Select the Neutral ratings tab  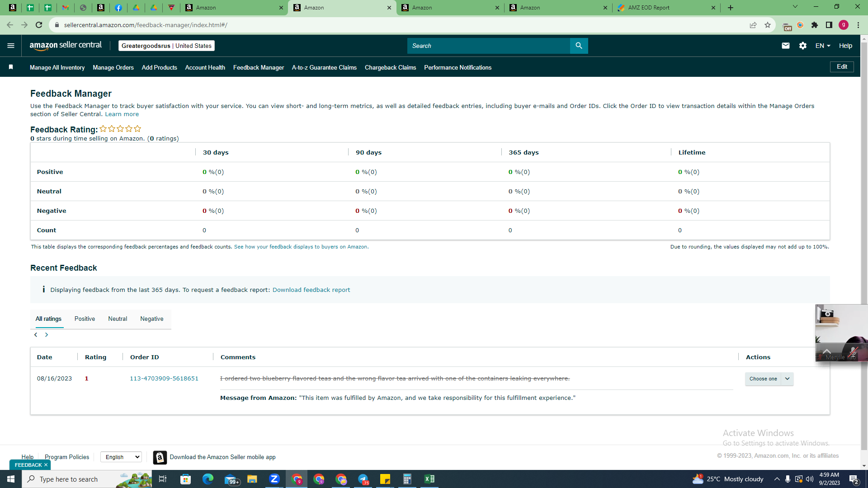(118, 319)
